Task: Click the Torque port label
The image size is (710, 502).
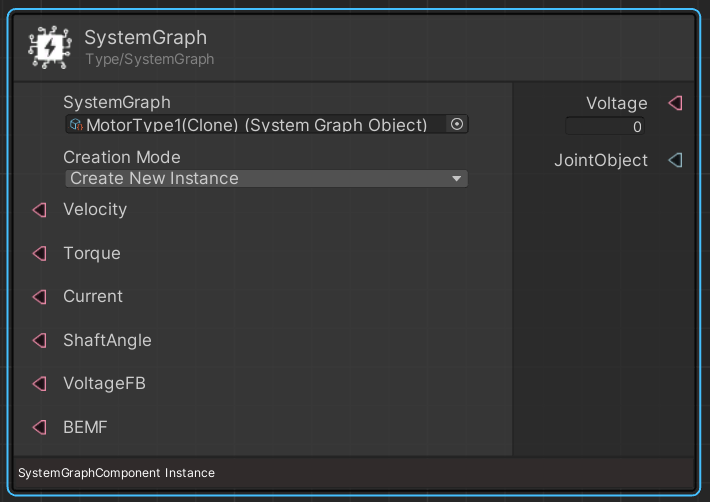Action: point(92,253)
